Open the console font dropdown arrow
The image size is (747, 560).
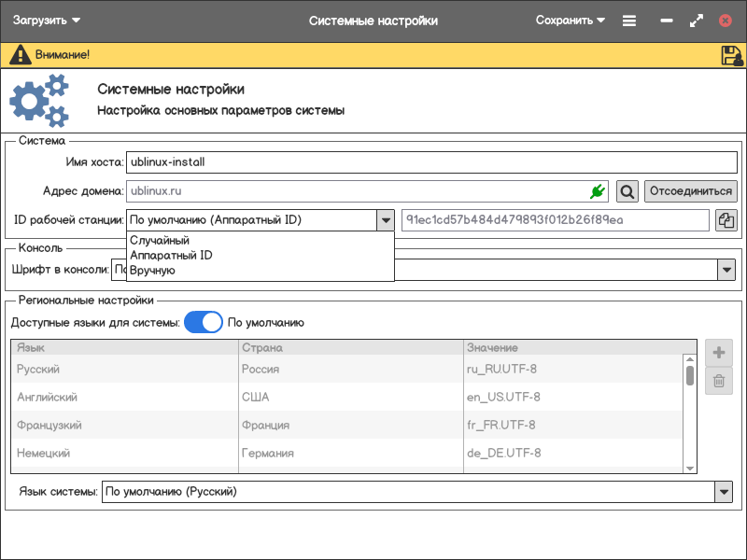[726, 270]
